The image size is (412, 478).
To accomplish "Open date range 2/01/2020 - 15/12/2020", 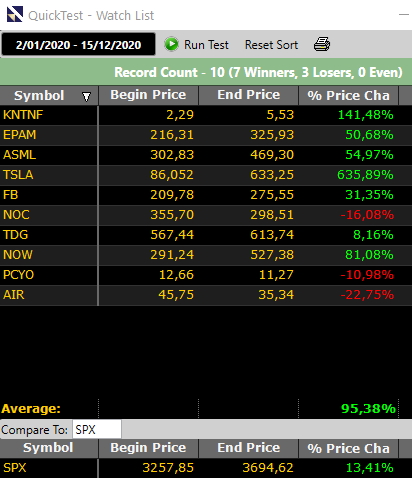I will pos(78,45).
